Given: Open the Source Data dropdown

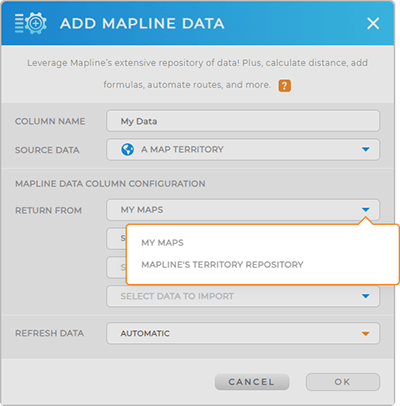Looking at the screenshot, I should click(243, 150).
